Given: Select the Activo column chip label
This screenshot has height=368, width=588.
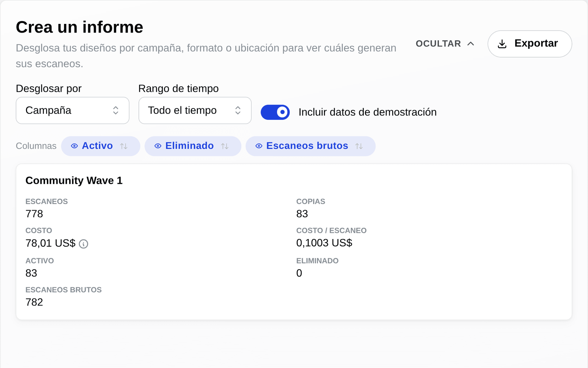Looking at the screenshot, I should coord(97,146).
